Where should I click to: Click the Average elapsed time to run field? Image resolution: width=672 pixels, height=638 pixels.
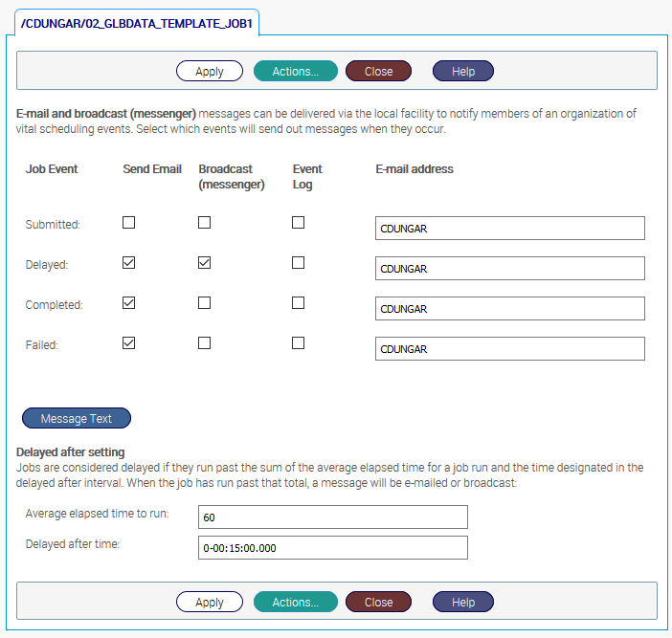click(332, 517)
